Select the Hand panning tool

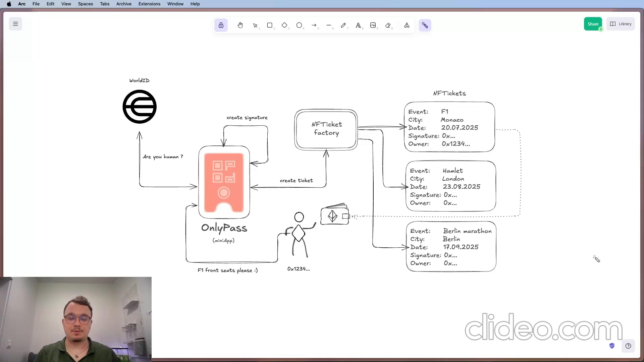coord(240,25)
